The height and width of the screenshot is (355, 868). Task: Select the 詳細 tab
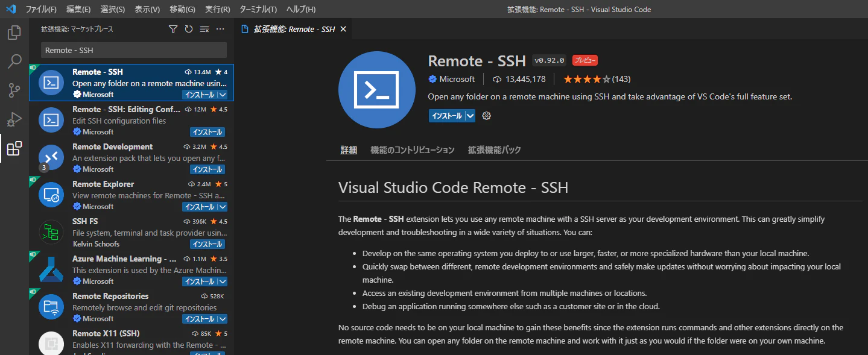(x=349, y=150)
